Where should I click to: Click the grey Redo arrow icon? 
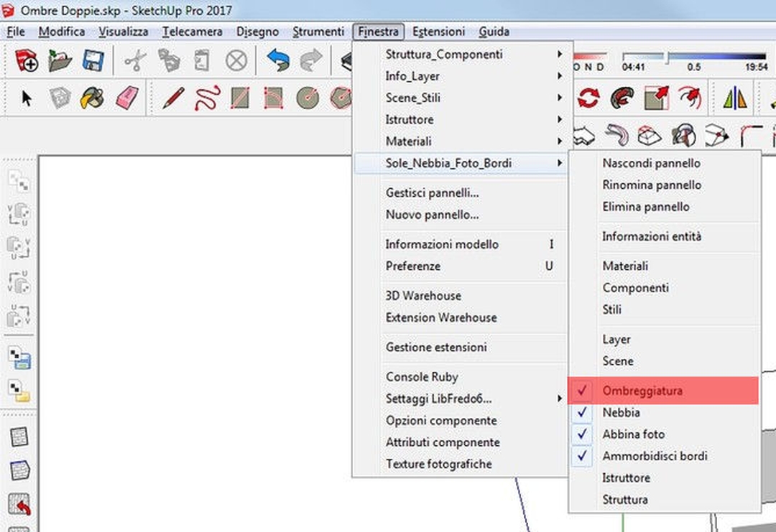[x=311, y=60]
